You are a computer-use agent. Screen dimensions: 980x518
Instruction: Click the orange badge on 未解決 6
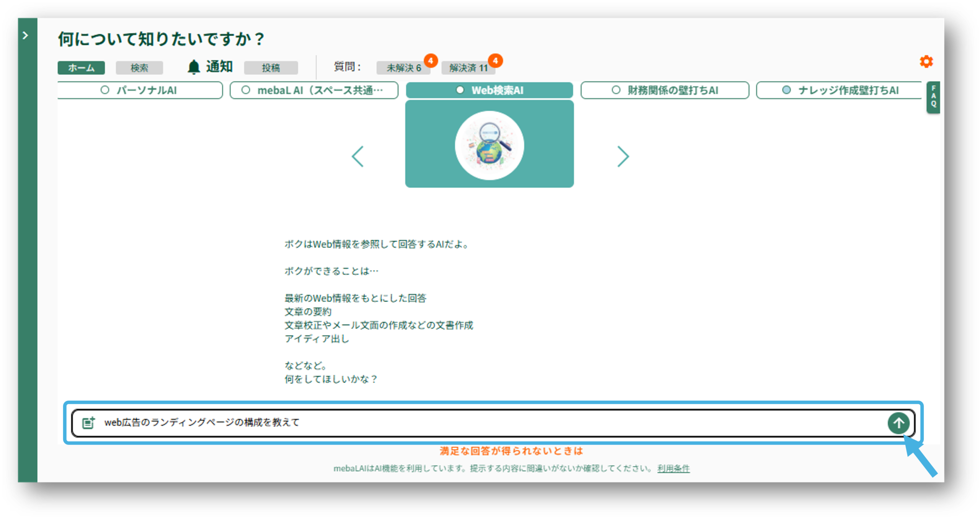pos(431,61)
